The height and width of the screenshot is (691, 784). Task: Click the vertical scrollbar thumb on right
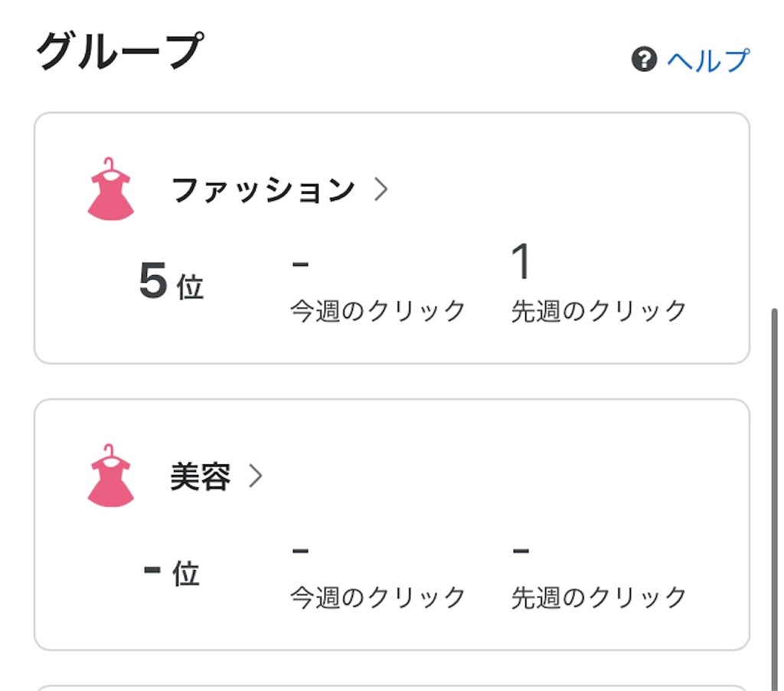(775, 499)
